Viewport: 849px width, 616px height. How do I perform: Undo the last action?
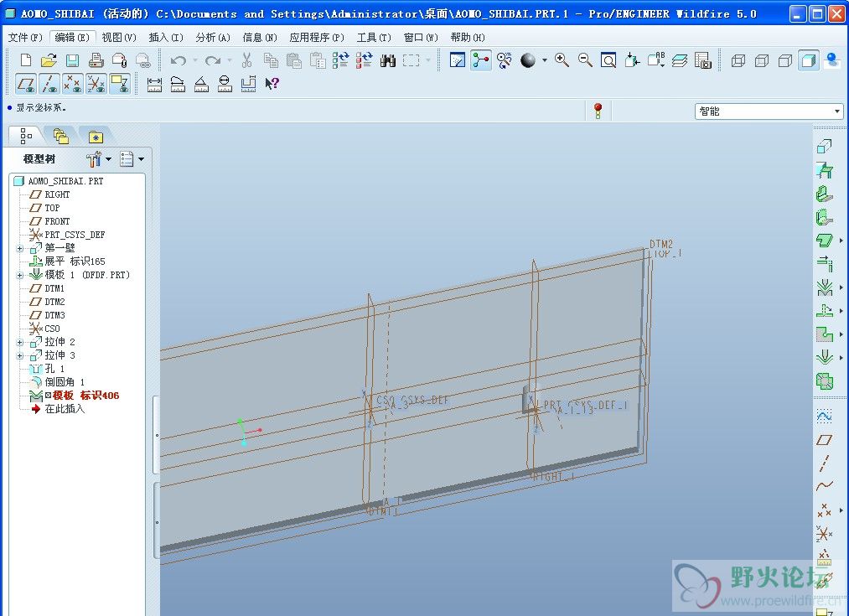(179, 60)
